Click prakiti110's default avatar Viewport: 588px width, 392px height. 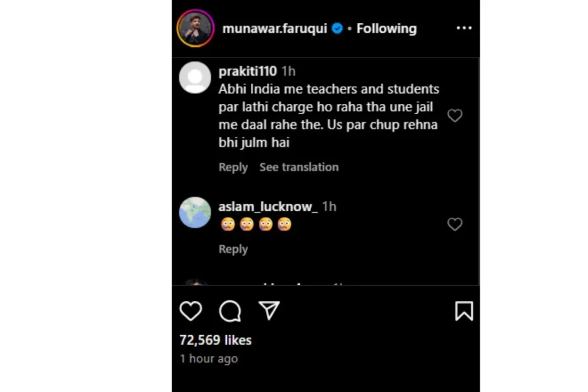coord(195,77)
